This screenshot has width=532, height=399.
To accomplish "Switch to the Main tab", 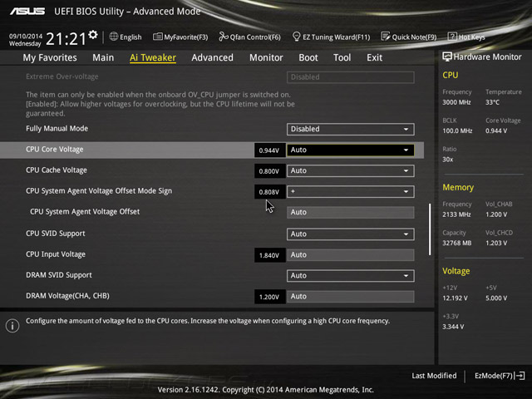I will click(x=103, y=57).
